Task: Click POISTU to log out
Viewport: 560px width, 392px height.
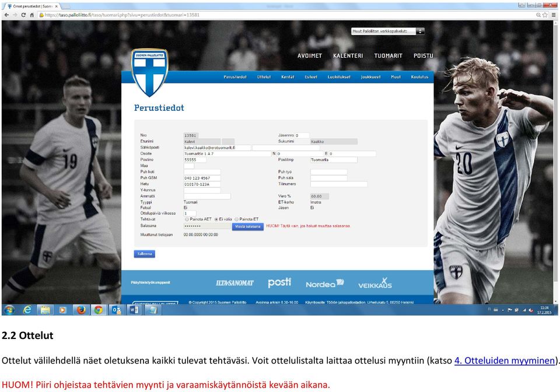Action: [x=423, y=55]
